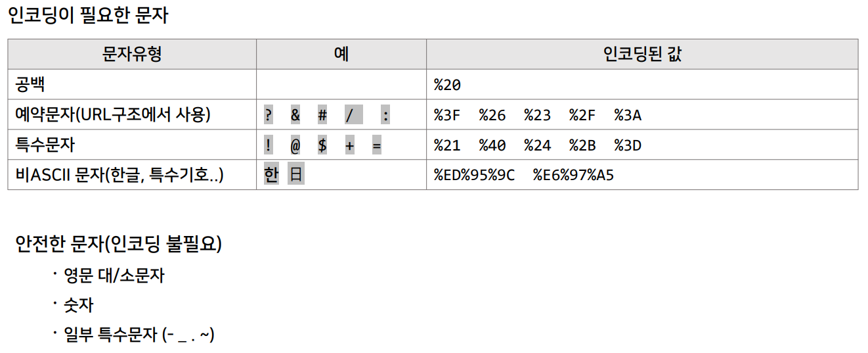
Task: Click the encoded value '%2F'
Action: pyautogui.click(x=582, y=115)
